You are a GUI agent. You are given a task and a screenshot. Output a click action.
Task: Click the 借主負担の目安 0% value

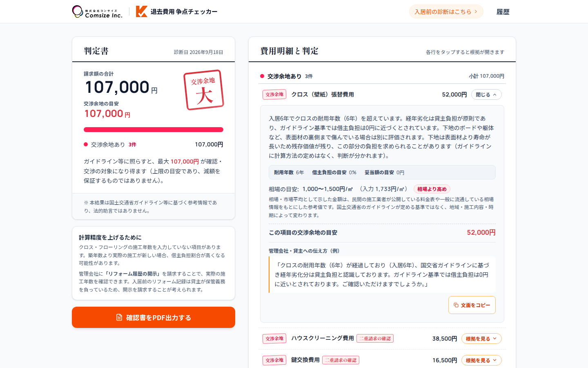(x=334, y=173)
